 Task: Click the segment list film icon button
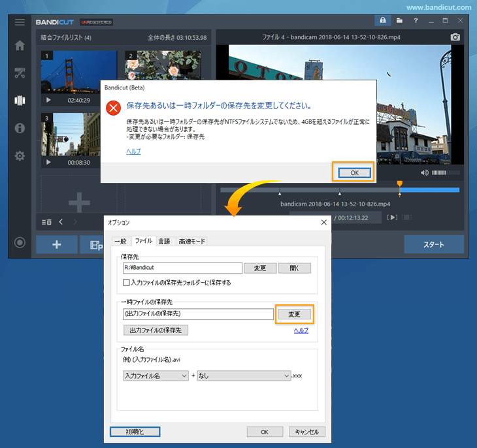point(92,244)
